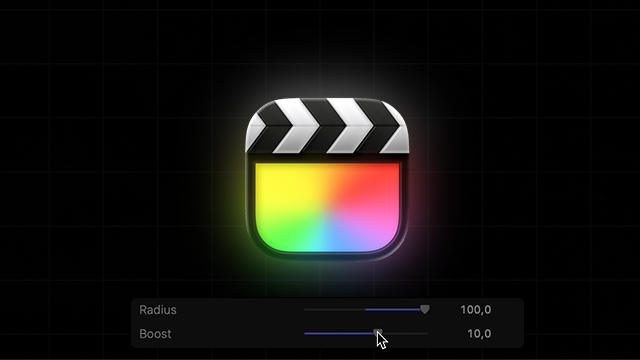The width and height of the screenshot is (640, 360).
Task: Click the Radius slider handle
Action: (x=424, y=309)
